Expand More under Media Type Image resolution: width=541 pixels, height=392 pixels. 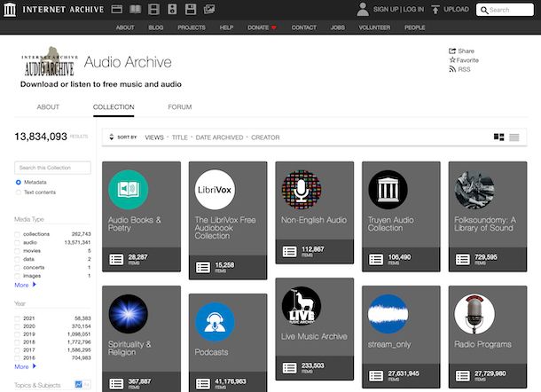(25, 285)
